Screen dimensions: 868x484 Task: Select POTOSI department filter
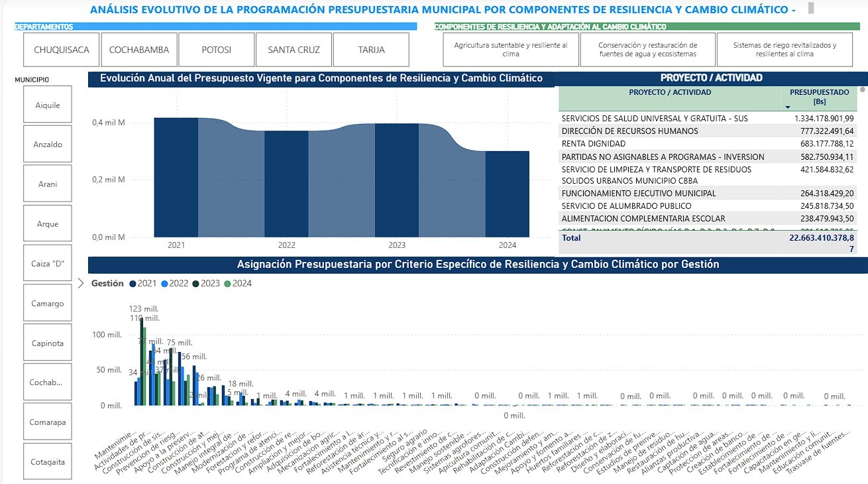coord(216,49)
